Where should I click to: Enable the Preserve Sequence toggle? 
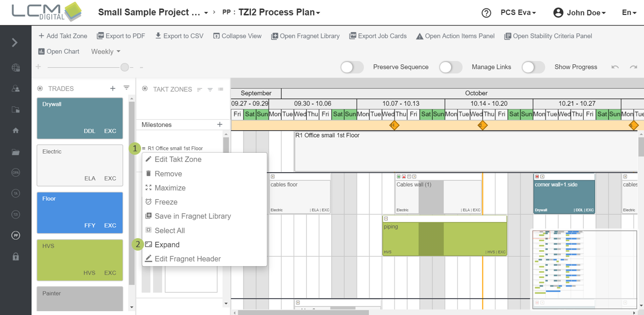pos(352,67)
